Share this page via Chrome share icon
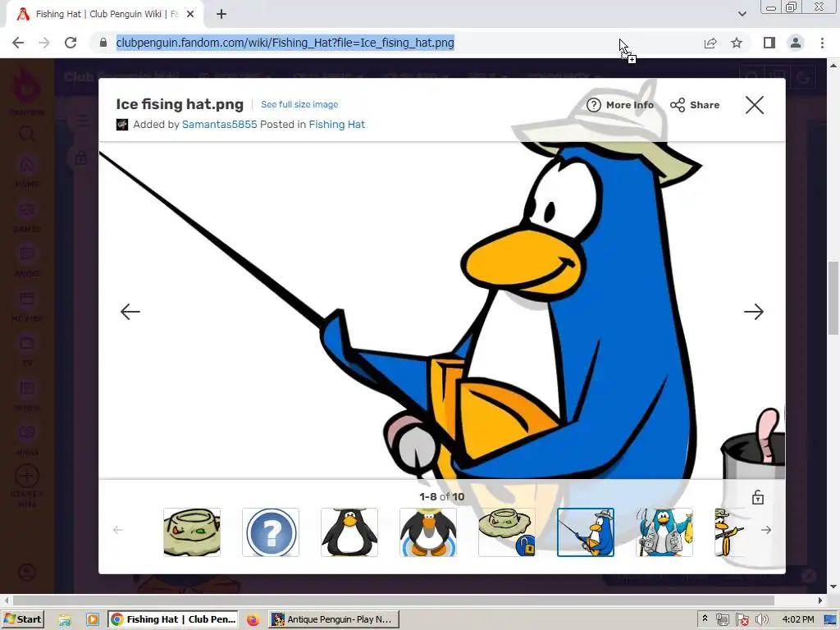 pyautogui.click(x=710, y=43)
